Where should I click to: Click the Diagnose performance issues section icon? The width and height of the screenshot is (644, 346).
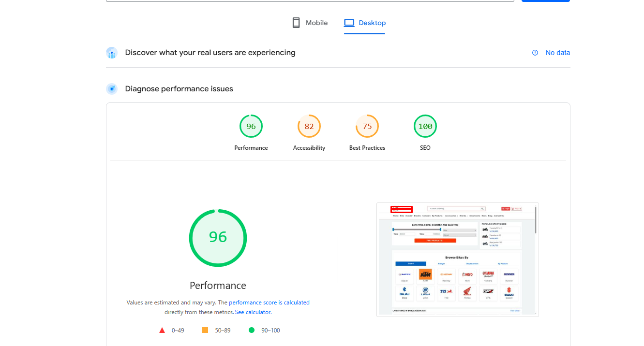[112, 89]
